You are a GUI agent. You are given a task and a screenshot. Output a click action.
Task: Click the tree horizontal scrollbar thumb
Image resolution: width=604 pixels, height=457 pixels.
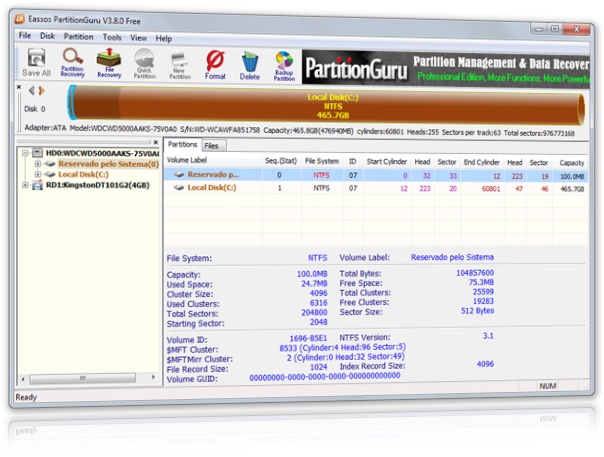[x=82, y=378]
